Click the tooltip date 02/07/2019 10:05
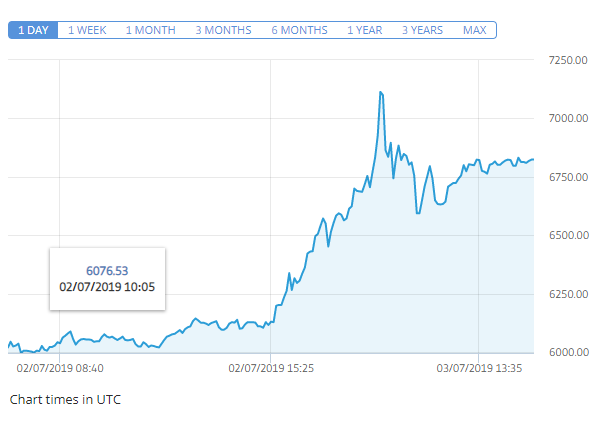The width and height of the screenshot is (614, 434). tap(107, 286)
